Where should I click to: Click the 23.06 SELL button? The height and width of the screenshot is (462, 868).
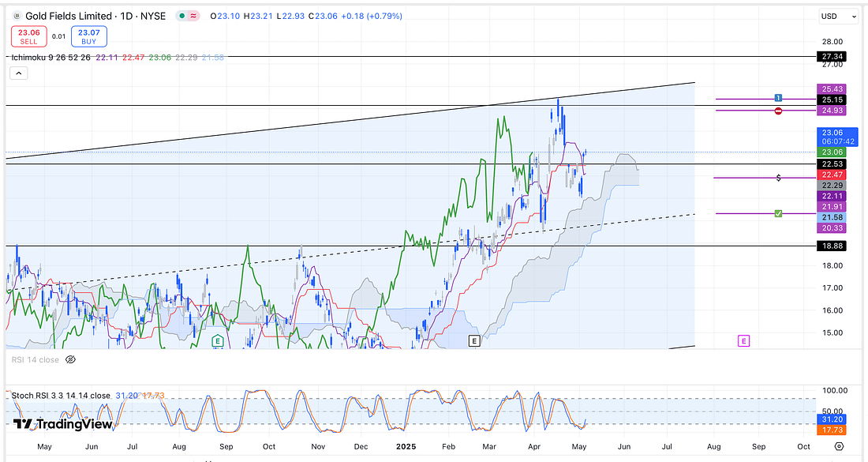click(x=28, y=36)
